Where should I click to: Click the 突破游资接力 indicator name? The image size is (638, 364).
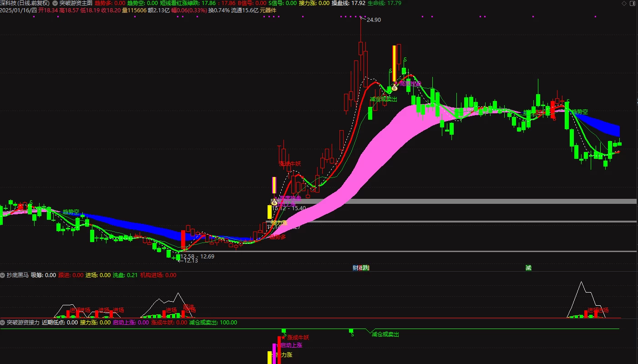coord(23,323)
